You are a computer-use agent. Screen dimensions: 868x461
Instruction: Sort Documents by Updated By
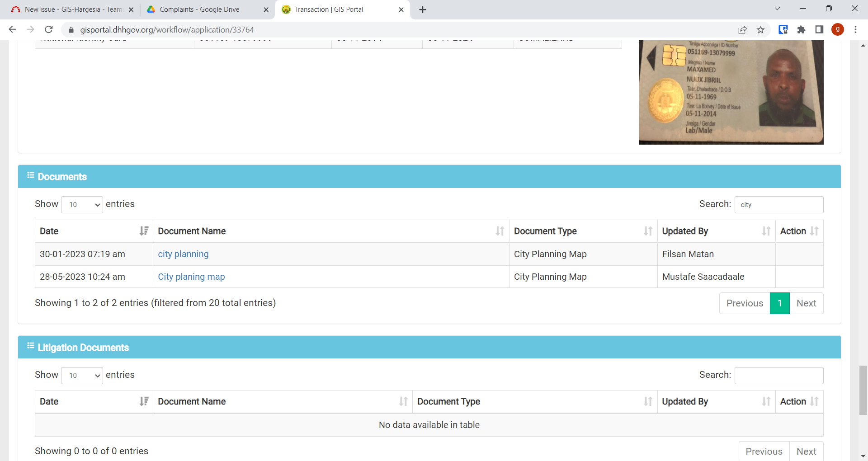(x=716, y=231)
